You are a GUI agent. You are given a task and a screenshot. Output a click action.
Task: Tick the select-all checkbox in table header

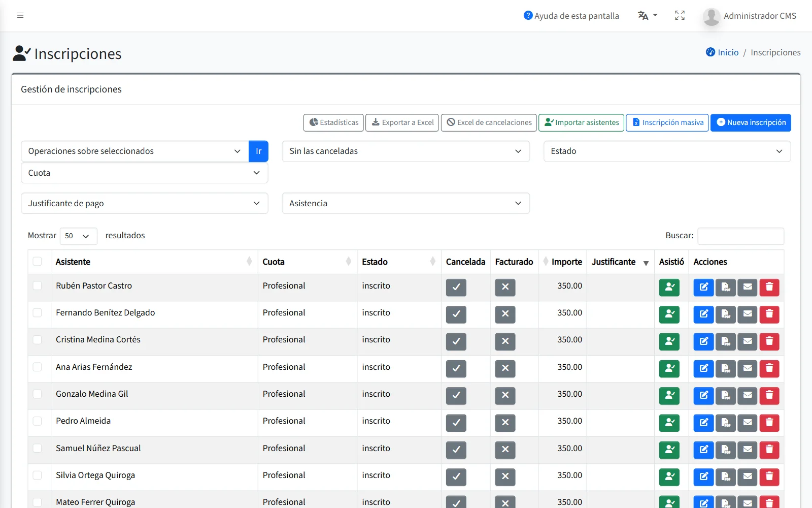click(x=37, y=262)
